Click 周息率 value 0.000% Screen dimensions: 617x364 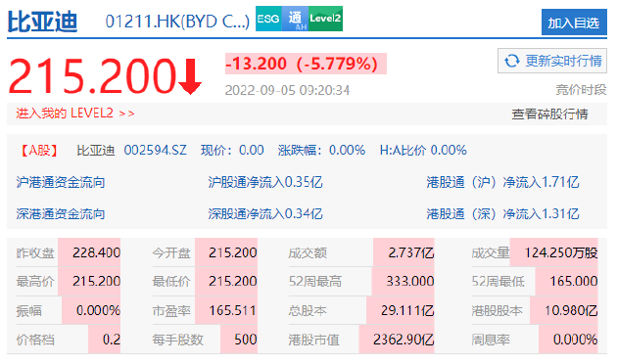tap(576, 340)
